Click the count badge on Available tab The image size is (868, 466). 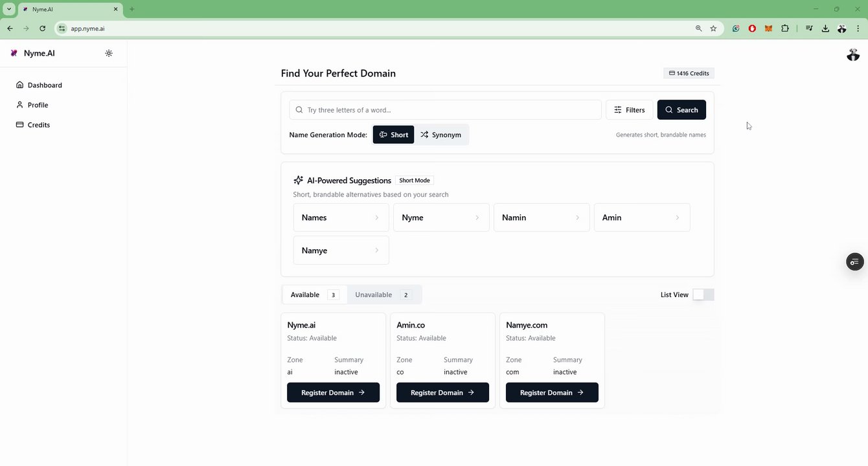334,295
